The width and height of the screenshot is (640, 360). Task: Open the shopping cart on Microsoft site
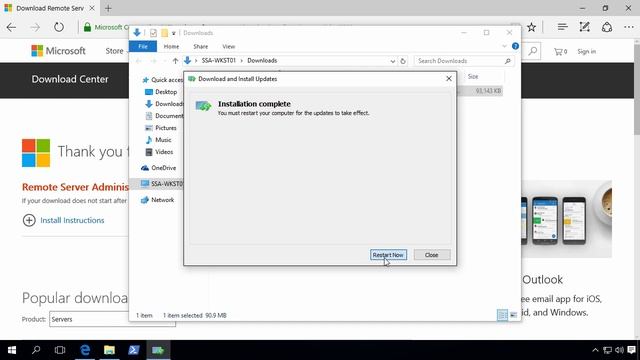[560, 51]
